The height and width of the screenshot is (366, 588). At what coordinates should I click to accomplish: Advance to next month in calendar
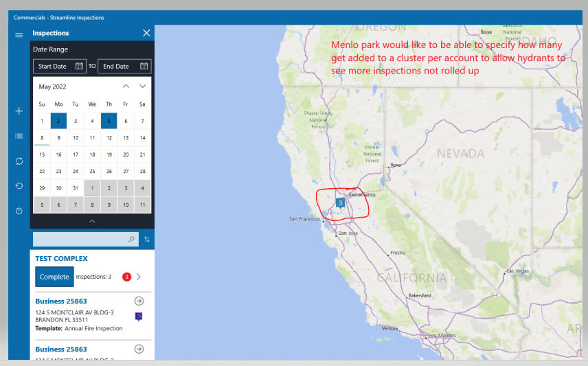click(x=142, y=87)
